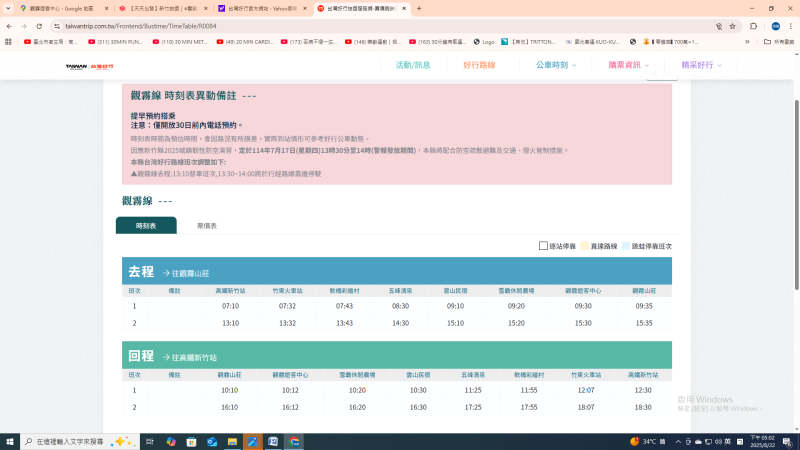Click the browser back arrow
The width and height of the screenshot is (800, 450).
[x=9, y=26]
